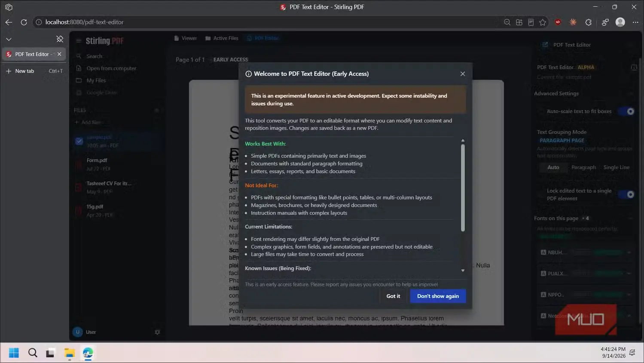Click the info icon beside the ALPHA badge
The image size is (644, 363).
pyautogui.click(x=634, y=67)
